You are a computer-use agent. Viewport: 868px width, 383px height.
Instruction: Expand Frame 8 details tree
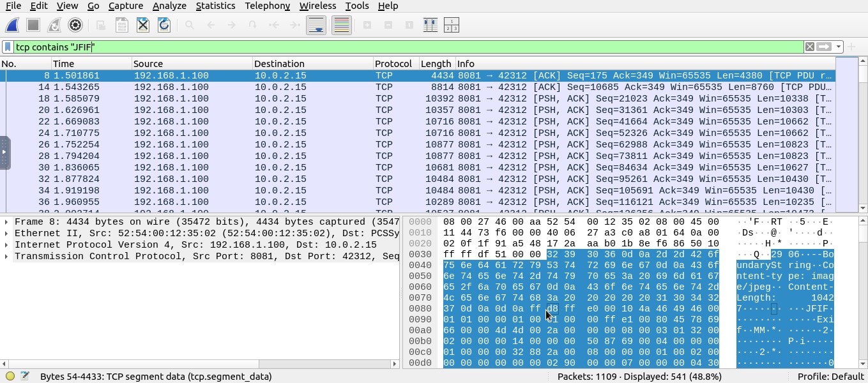6,222
